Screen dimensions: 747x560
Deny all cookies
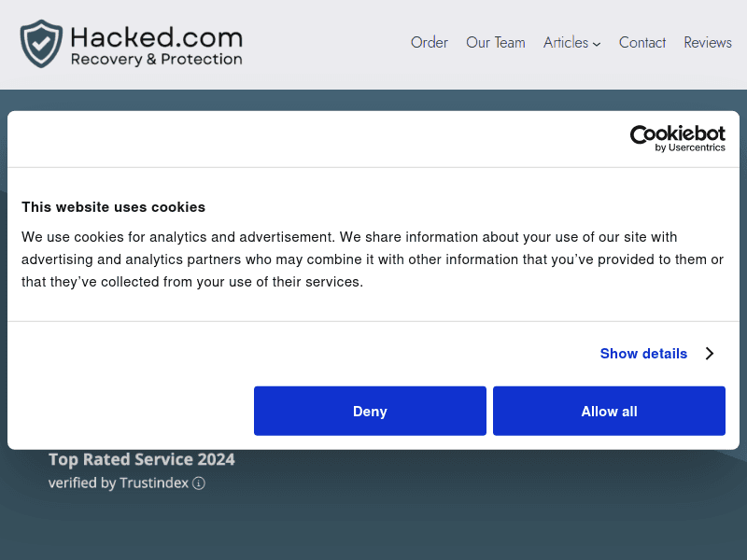pos(370,411)
